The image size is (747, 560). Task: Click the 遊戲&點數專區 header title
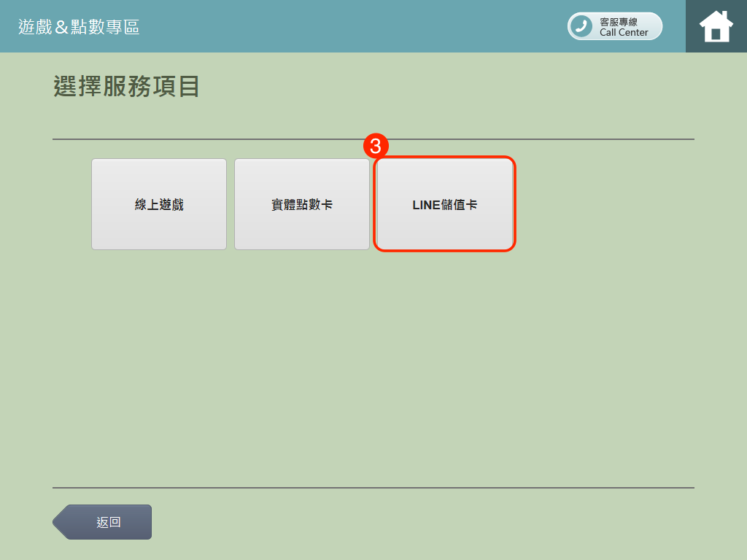pos(79,27)
